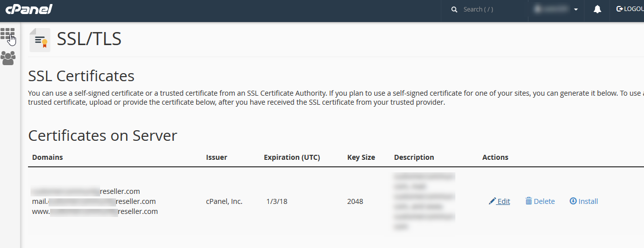This screenshot has width=644, height=248.
Task: Click the download arrow icon beside Install
Action: [x=573, y=201]
